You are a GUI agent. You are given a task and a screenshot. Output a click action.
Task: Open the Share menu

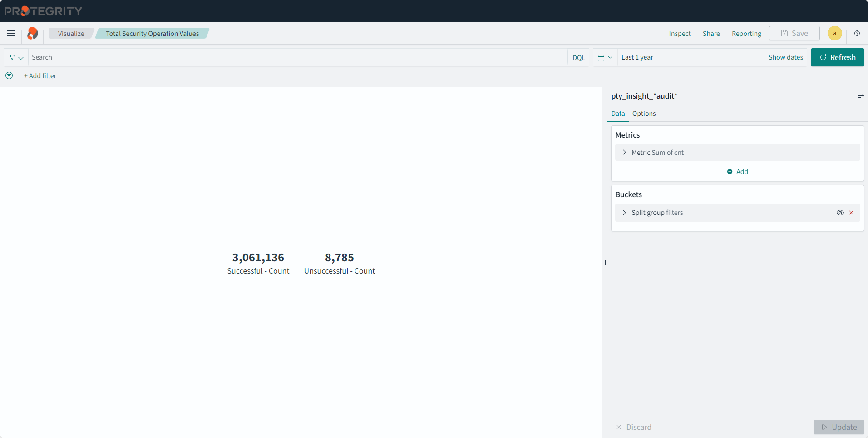click(x=711, y=34)
